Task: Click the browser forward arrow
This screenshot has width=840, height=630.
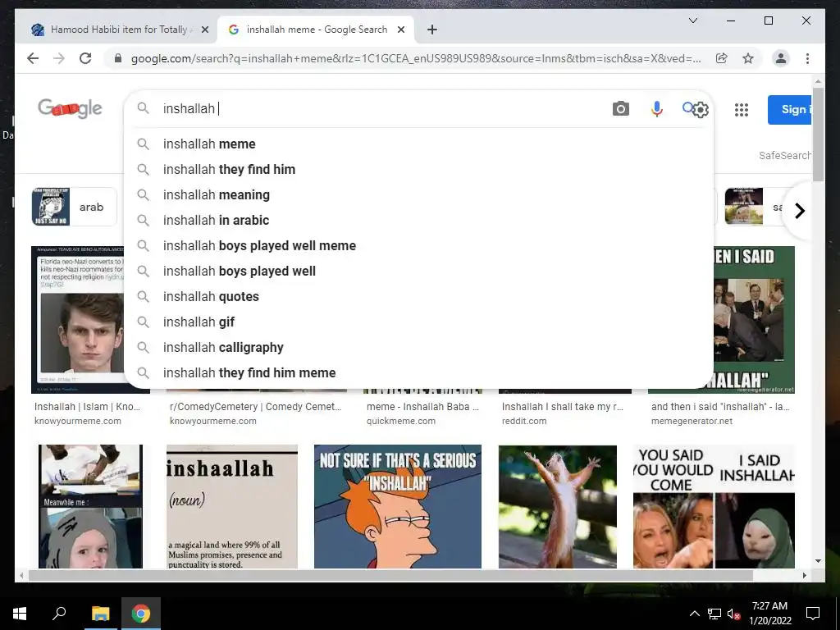Action: pyautogui.click(x=59, y=58)
